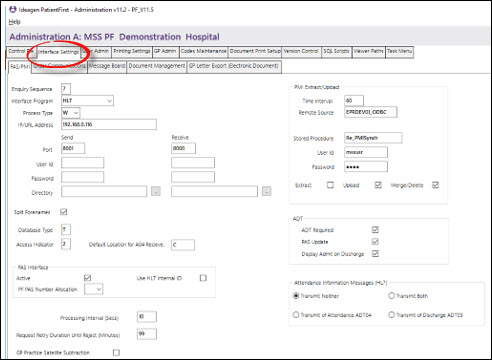Open the User Admin tab

pyautogui.click(x=97, y=52)
